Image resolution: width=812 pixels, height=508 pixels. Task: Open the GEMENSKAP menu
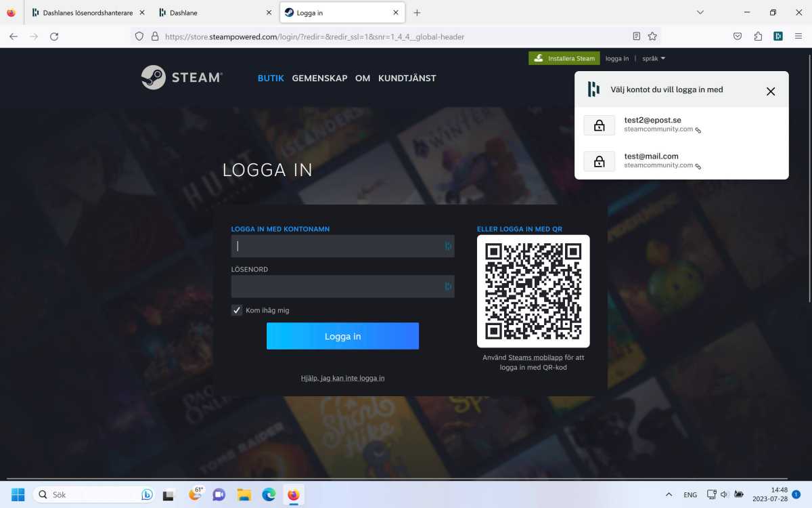(319, 78)
